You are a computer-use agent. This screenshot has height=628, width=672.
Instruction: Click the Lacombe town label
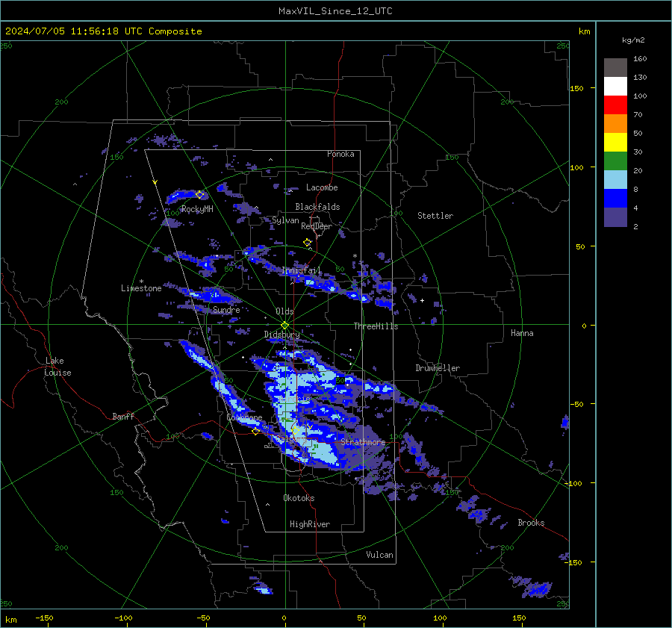click(x=322, y=187)
